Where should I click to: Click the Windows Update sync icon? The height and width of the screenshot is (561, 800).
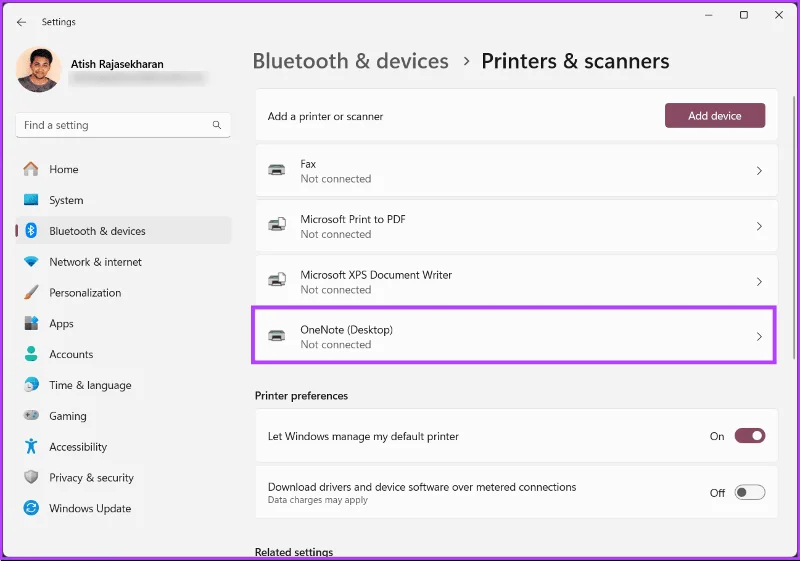coord(31,508)
